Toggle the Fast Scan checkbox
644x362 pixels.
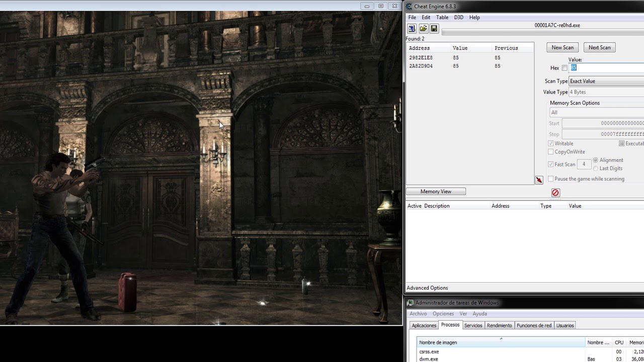(550, 164)
